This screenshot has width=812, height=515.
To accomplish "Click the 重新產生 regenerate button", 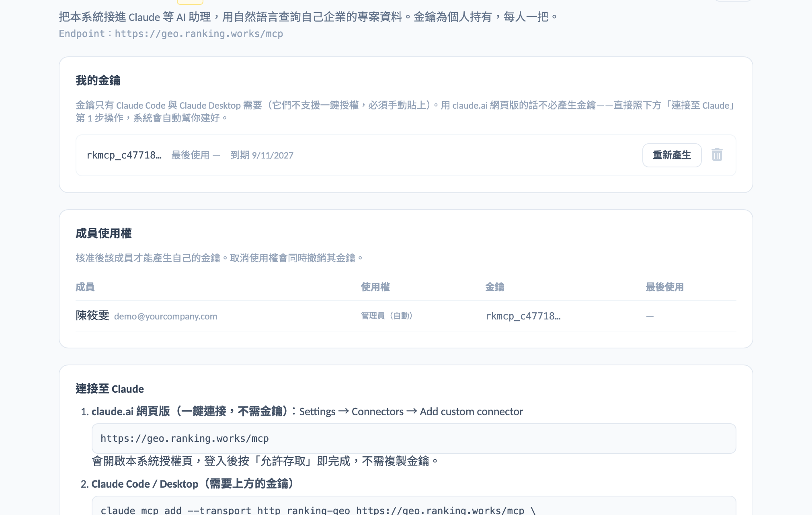I will click(x=672, y=155).
